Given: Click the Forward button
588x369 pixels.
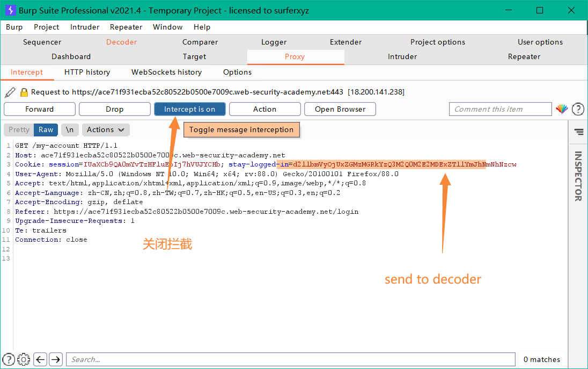Looking at the screenshot, I should (39, 109).
